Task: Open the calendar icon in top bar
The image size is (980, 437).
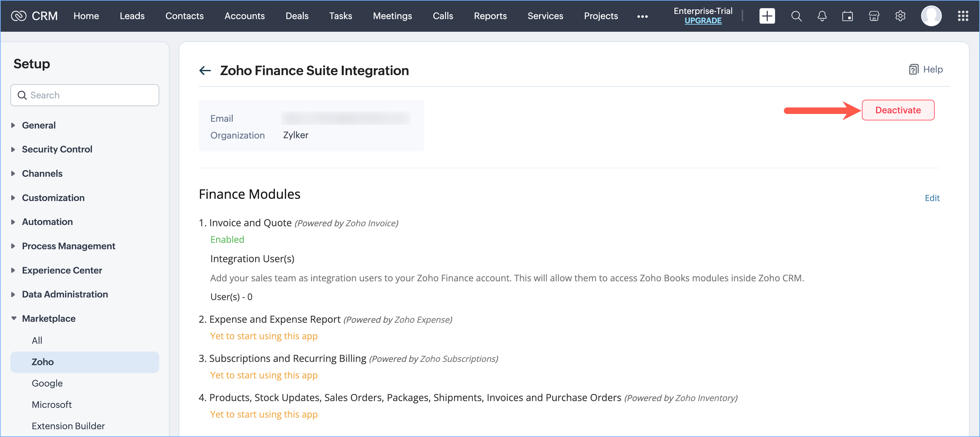Action: tap(847, 16)
